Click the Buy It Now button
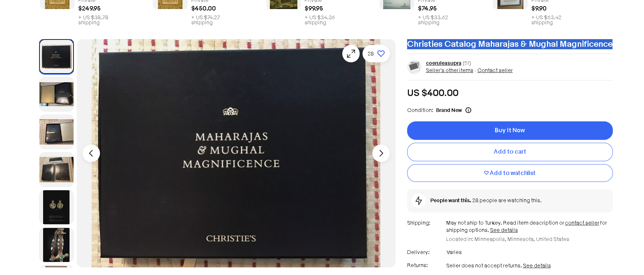 tap(510, 130)
